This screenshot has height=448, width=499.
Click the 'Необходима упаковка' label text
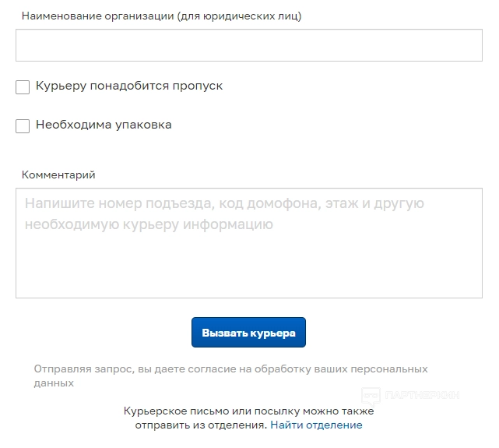tap(104, 125)
